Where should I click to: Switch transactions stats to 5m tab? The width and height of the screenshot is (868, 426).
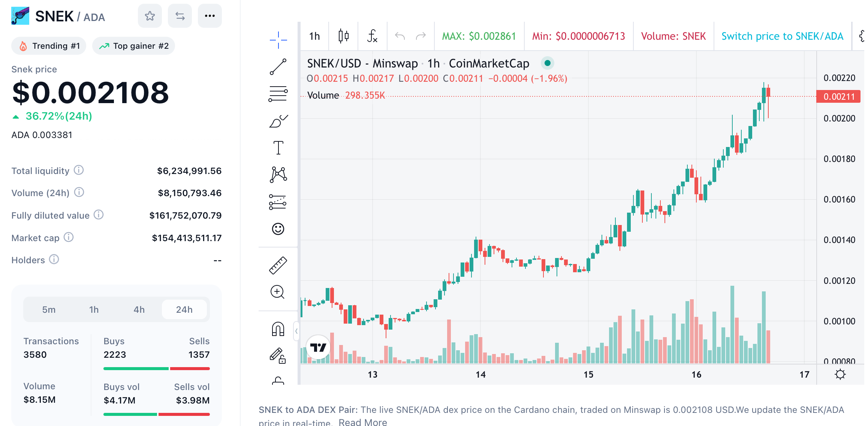[x=49, y=309]
